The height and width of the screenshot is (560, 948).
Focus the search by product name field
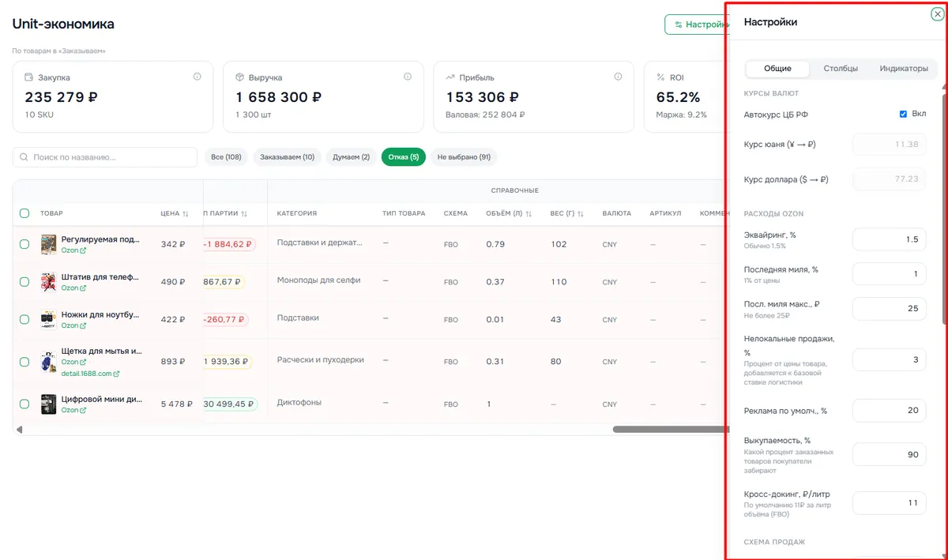(105, 157)
